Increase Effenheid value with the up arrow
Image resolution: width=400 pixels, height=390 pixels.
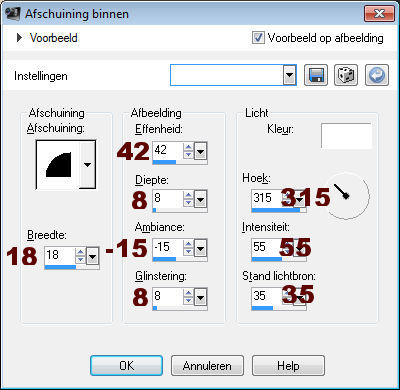(x=188, y=147)
